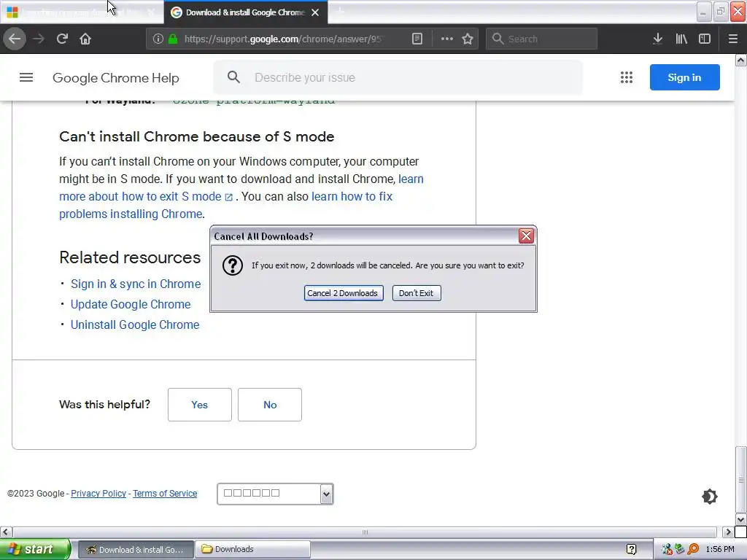Viewport: 747px width, 560px height.
Task: Open Uninstall Google Chrome link
Action: point(135,324)
